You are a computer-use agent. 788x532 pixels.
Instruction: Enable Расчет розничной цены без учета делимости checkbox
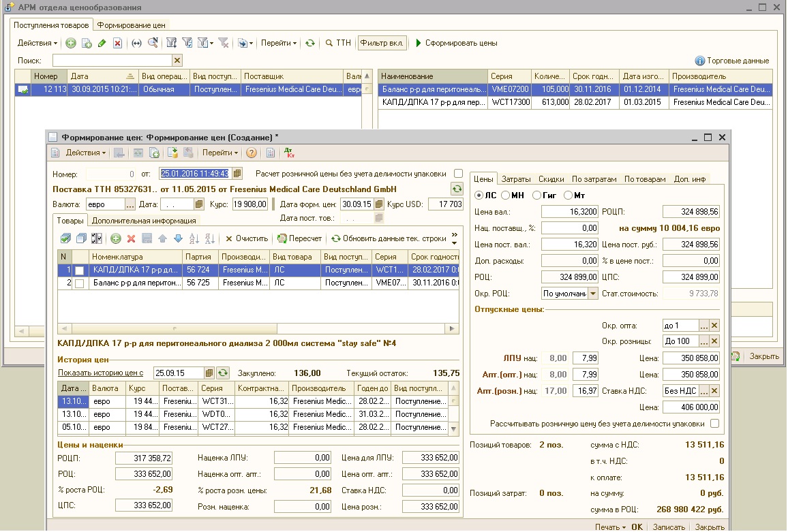point(458,174)
